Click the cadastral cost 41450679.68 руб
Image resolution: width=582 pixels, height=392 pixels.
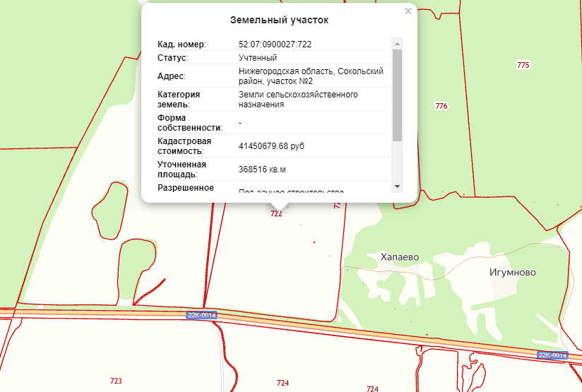pos(272,146)
